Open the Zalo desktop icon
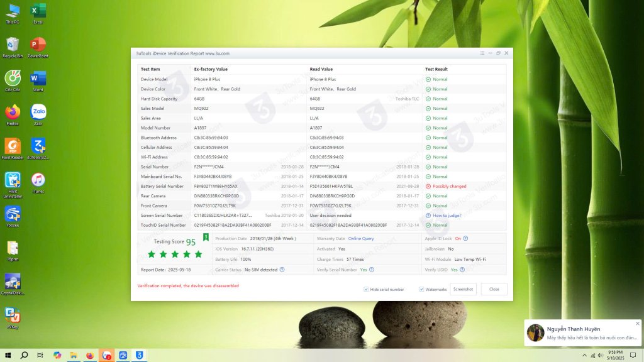This screenshot has width=644, height=362. pyautogui.click(x=38, y=114)
